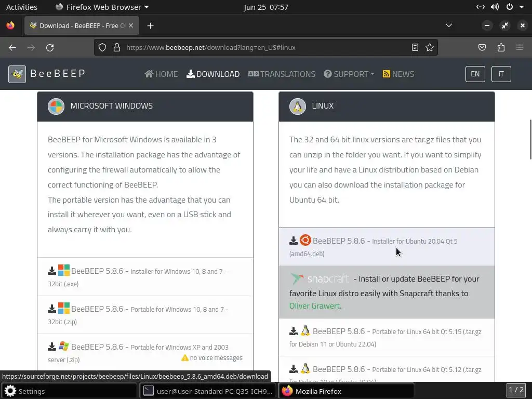
Task: Open the tracking protection shield icon
Action: click(102, 47)
